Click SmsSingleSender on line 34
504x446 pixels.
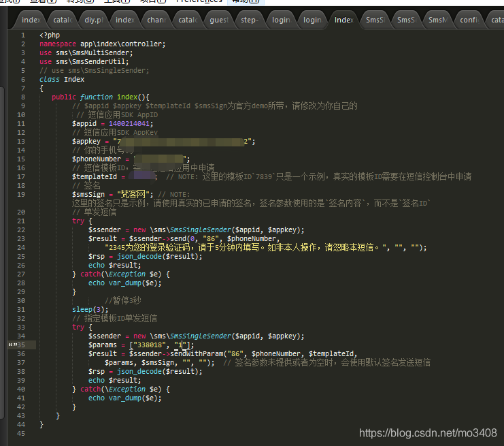pyautogui.click(x=200, y=336)
